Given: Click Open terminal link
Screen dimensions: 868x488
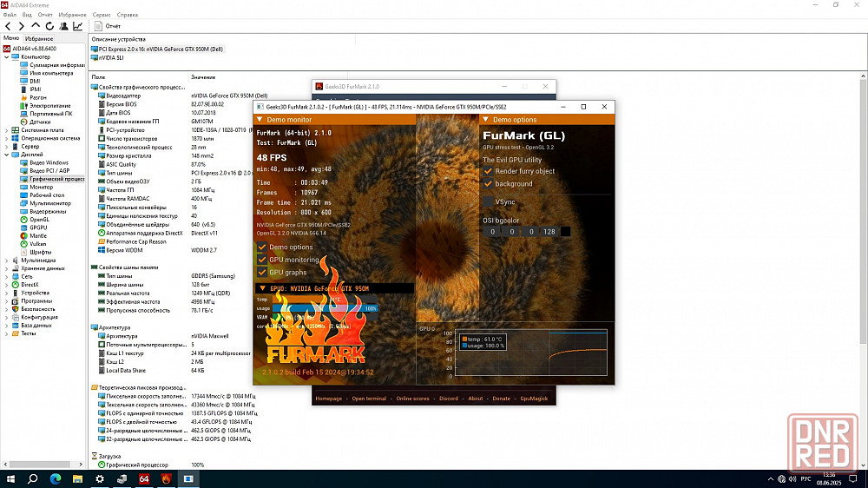Looking at the screenshot, I should coord(369,399).
